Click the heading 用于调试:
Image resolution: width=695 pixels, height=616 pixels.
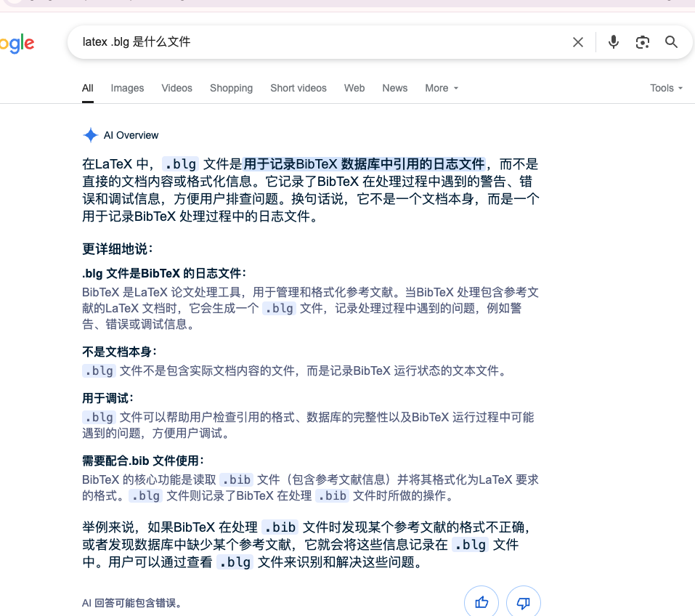click(107, 398)
